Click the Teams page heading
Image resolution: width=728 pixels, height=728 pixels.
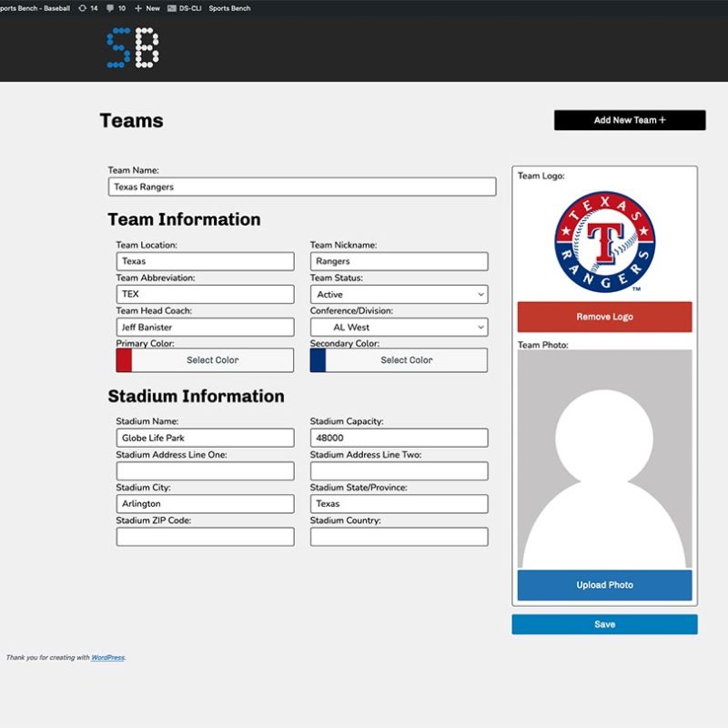click(131, 121)
